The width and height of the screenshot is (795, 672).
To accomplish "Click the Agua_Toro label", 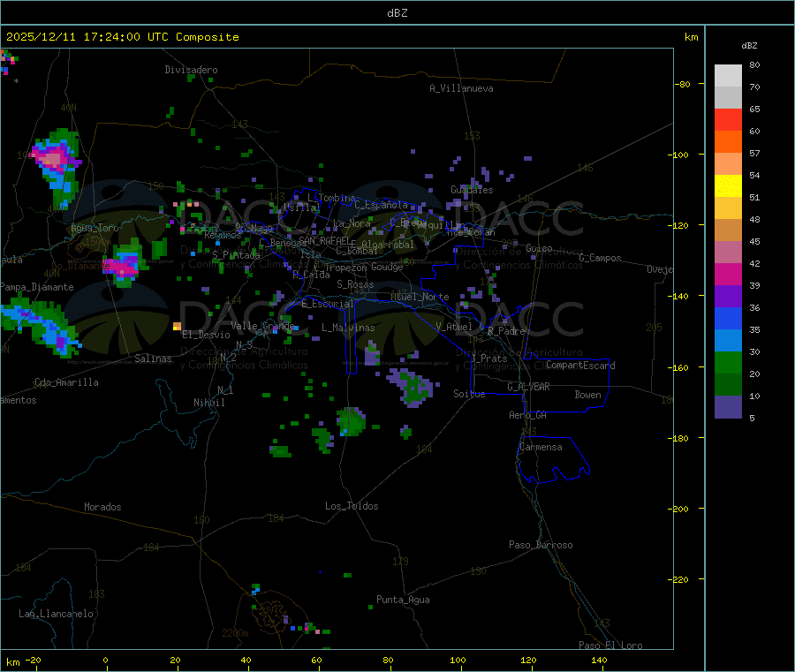I will tap(95, 228).
